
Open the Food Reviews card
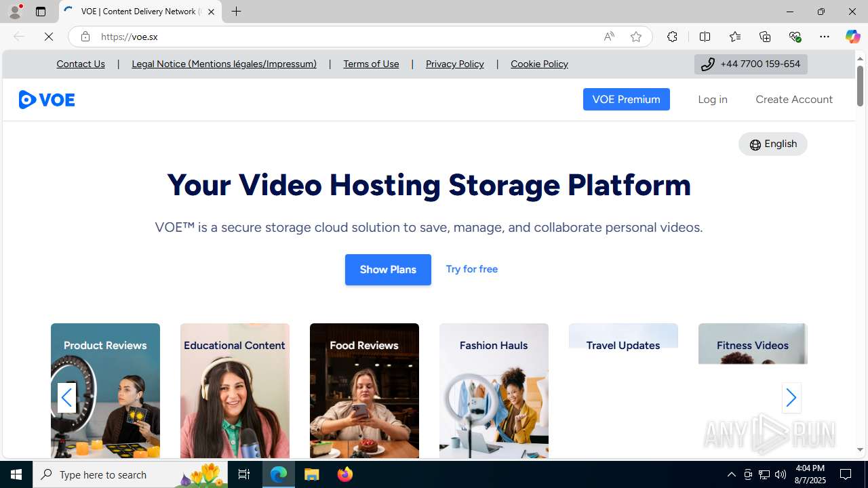pos(364,390)
